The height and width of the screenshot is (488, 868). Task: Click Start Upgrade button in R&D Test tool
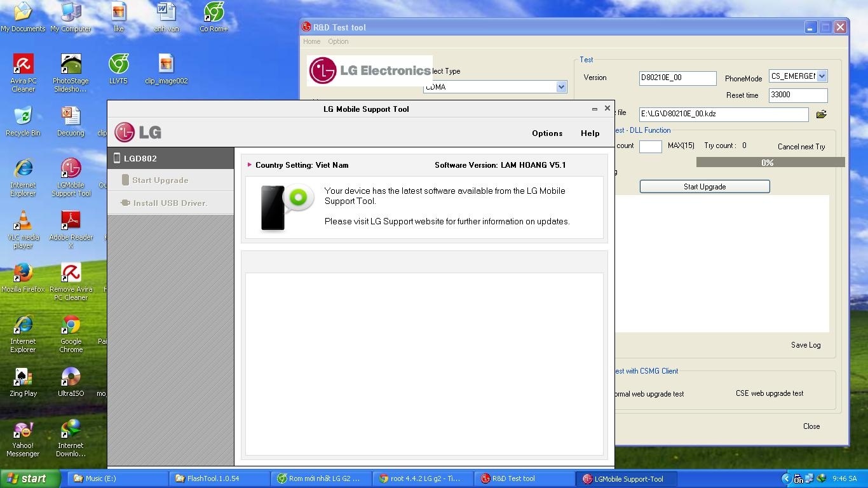tap(704, 187)
